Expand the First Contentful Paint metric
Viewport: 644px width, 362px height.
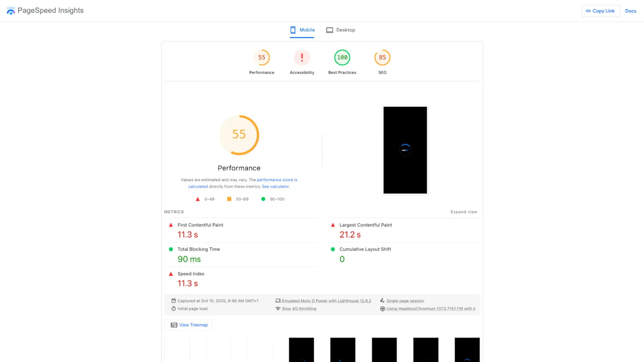200,225
